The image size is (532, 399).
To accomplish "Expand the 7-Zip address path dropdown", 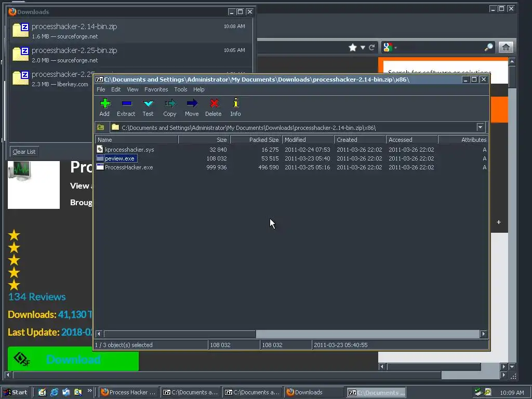I will tap(480, 128).
